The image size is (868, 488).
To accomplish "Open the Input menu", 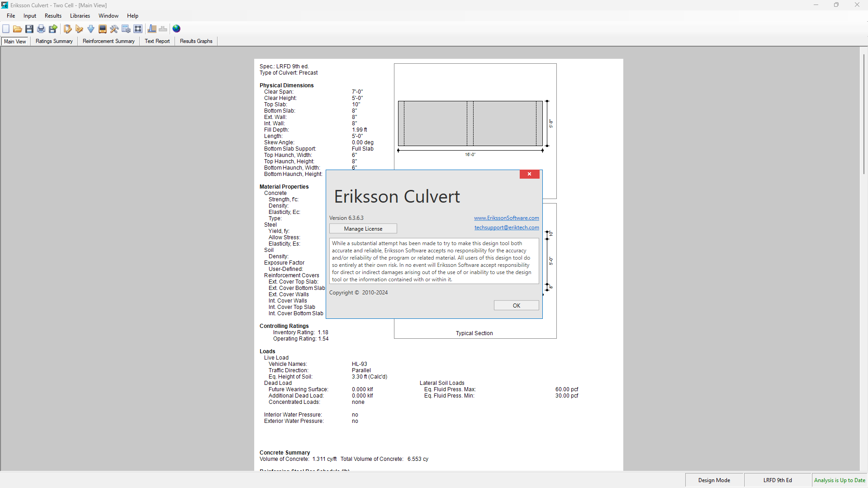I will coord(30,16).
